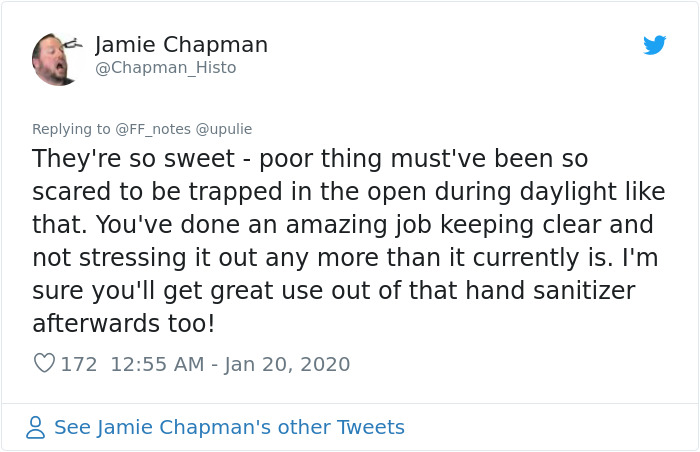Click the Twitter bird logo
This screenshot has height=452, width=700.
[655, 45]
